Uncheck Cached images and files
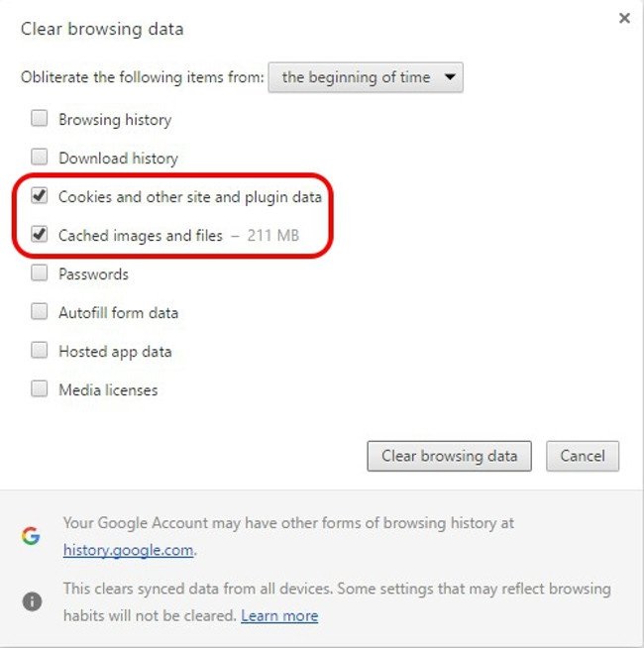 coord(40,235)
